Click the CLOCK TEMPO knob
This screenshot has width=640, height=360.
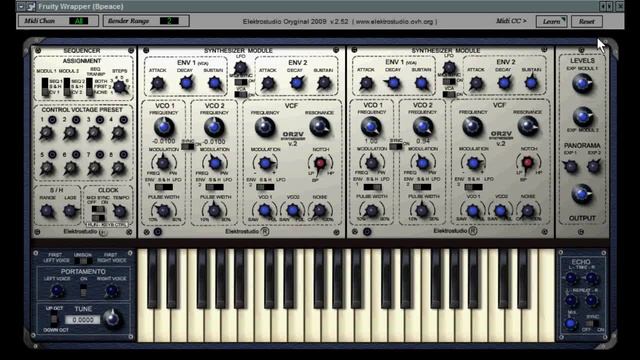coord(120,211)
